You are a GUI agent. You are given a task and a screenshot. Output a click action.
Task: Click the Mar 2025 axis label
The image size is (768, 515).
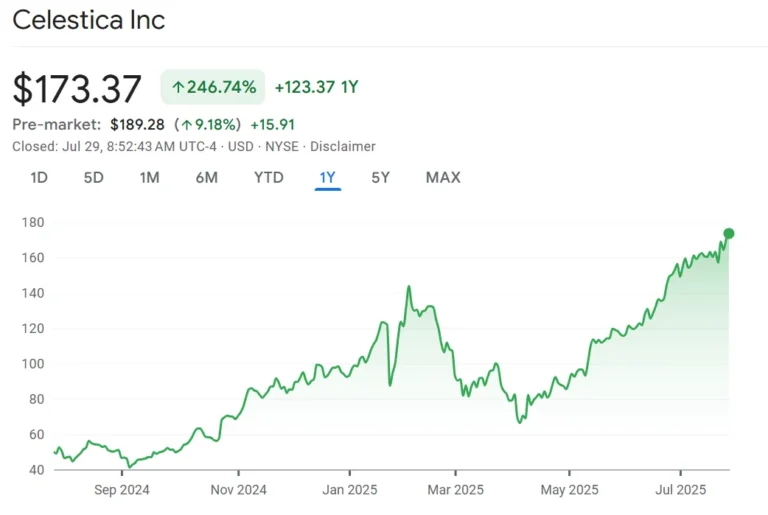point(456,490)
